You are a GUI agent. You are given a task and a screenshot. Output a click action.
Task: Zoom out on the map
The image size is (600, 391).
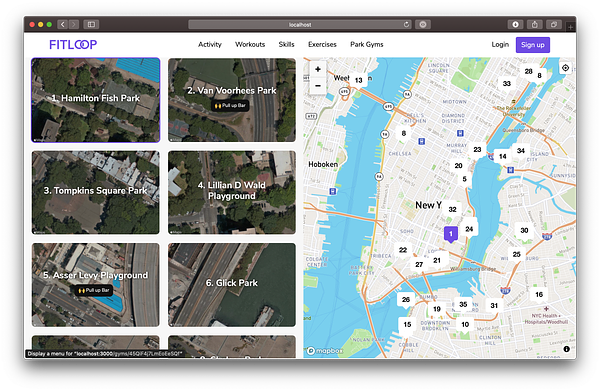pos(318,86)
